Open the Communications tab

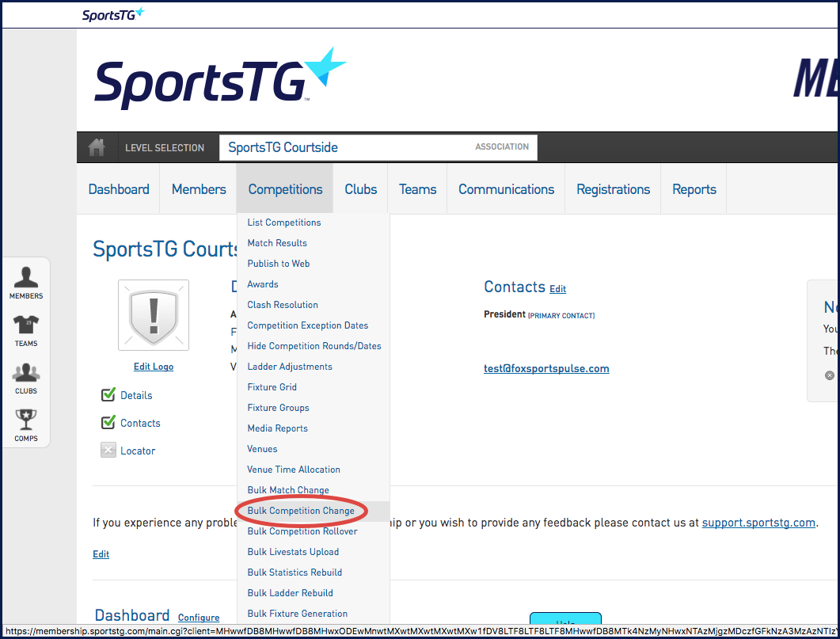pos(506,189)
